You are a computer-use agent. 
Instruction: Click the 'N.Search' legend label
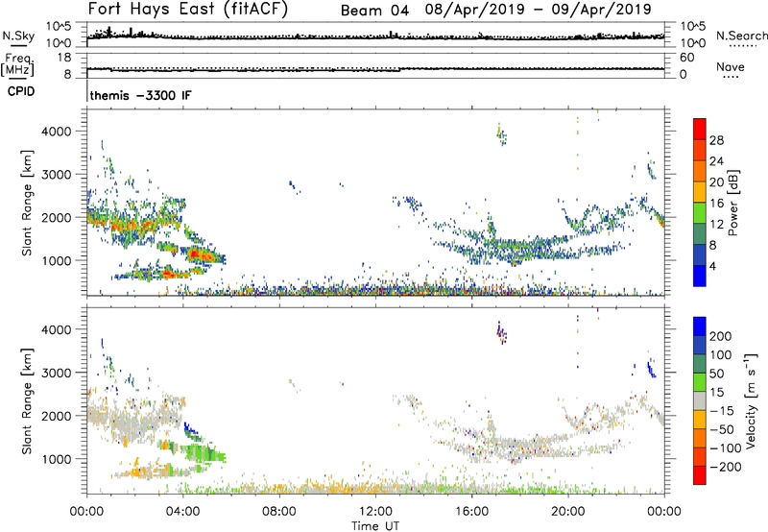click(741, 36)
